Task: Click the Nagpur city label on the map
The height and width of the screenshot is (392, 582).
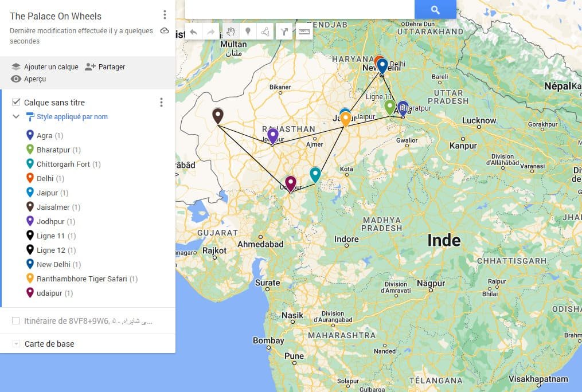Action: [431, 283]
